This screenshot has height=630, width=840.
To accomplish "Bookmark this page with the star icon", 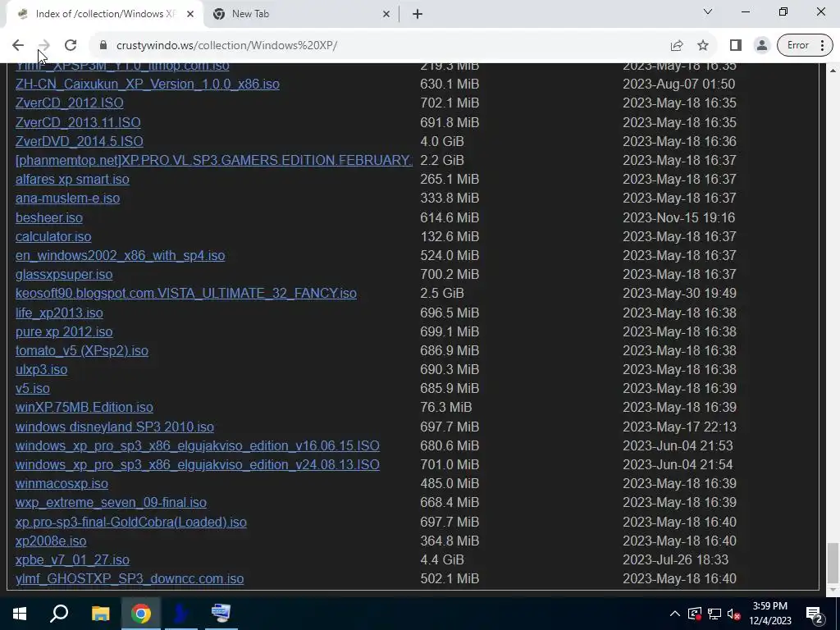I will (703, 46).
